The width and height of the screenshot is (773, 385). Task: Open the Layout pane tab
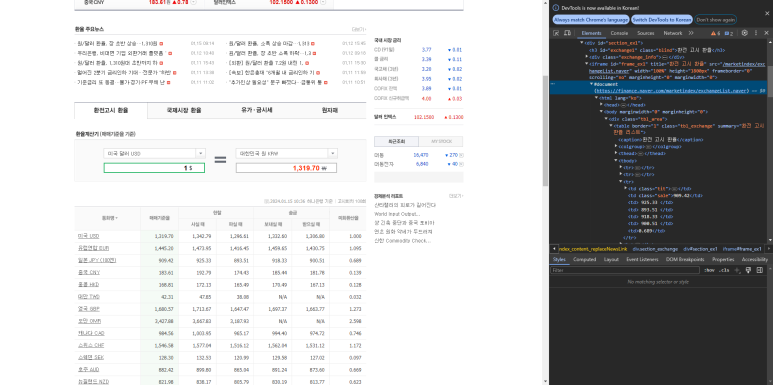611,259
